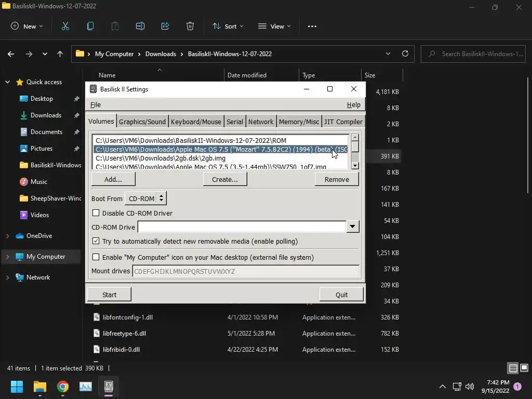Switch to large thumbnails view icon

(524, 368)
